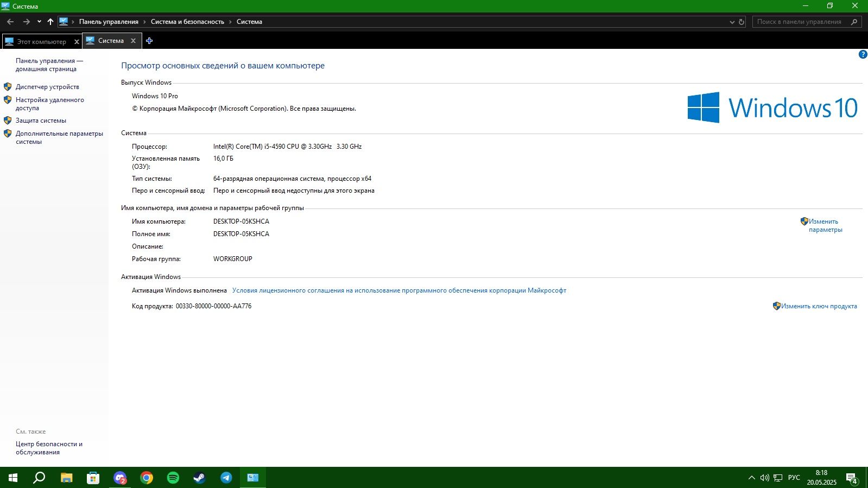Click 'Изменить параметры' link
Image resolution: width=868 pixels, height=488 pixels.
pos(826,225)
